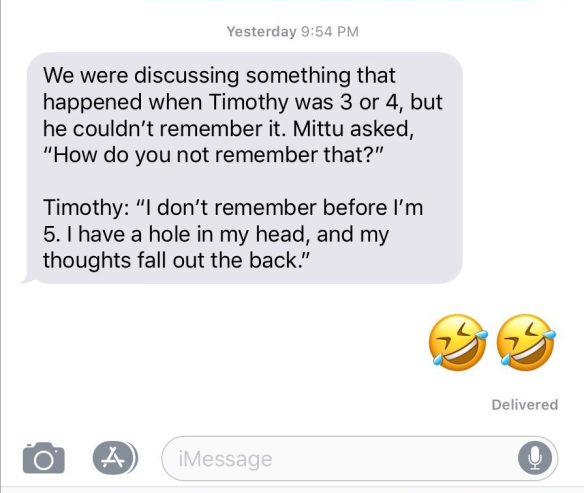Viewport: 584px width, 493px height.
Task: Tap the 9:54 PM time text
Action: pos(329,32)
